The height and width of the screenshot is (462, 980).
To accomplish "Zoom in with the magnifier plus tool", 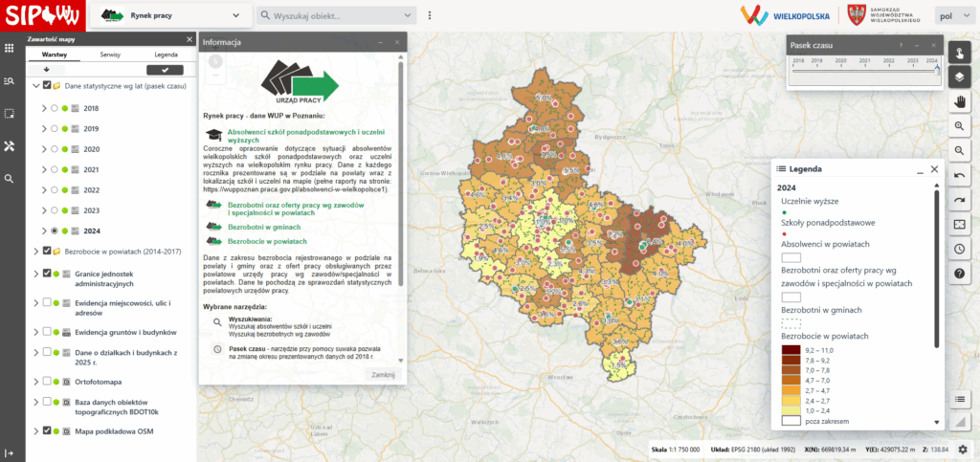I will point(959,126).
